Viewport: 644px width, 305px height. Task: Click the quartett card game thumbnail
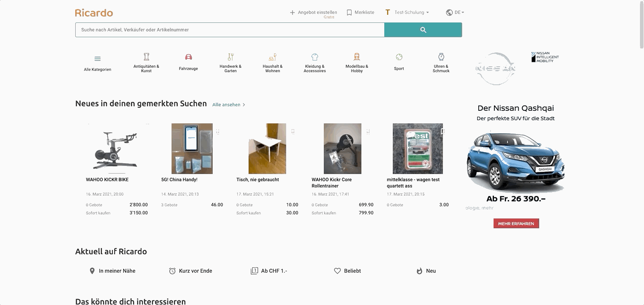coord(418,149)
